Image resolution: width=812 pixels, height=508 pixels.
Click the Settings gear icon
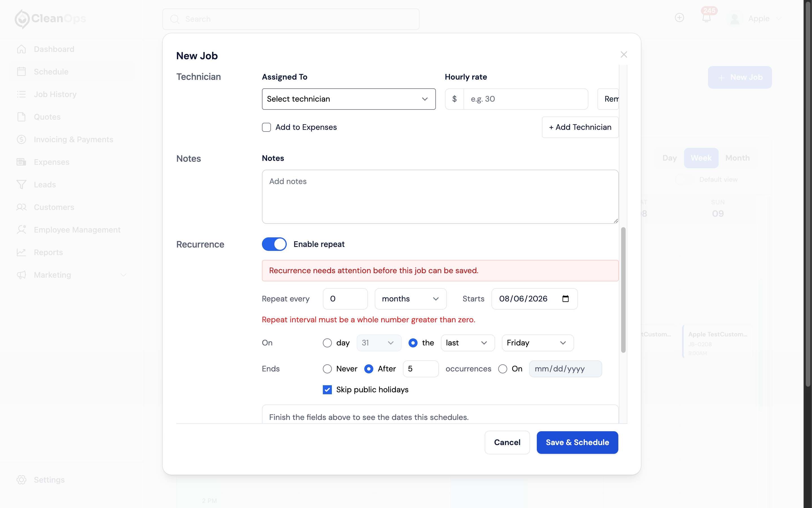pos(21,479)
